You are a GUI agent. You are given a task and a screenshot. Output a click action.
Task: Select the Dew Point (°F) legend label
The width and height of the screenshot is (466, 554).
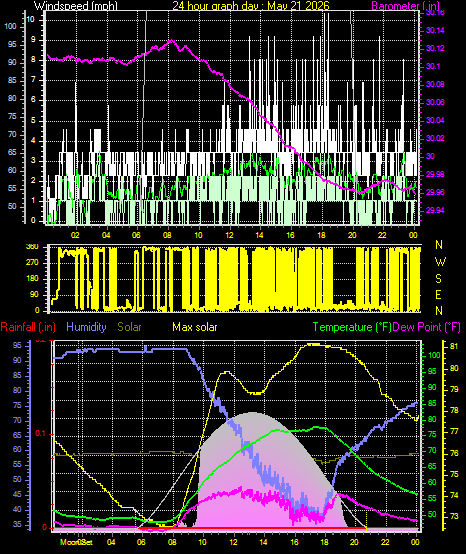(x=427, y=327)
